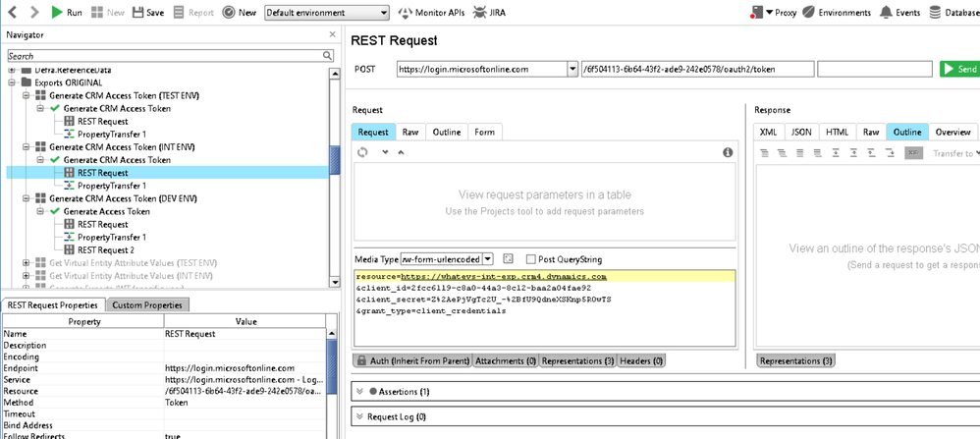
Task: Toggle the Post QueryString checkbox
Action: (530, 259)
